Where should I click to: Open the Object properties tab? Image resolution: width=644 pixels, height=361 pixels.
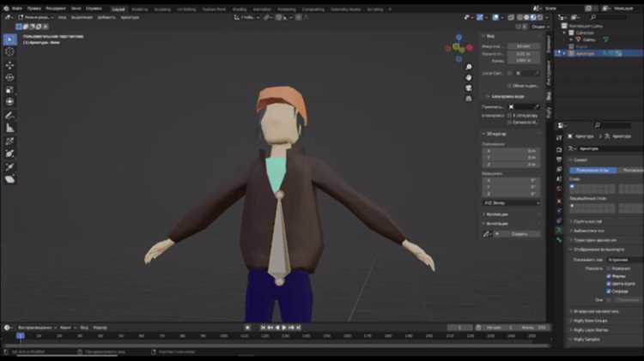559,201
